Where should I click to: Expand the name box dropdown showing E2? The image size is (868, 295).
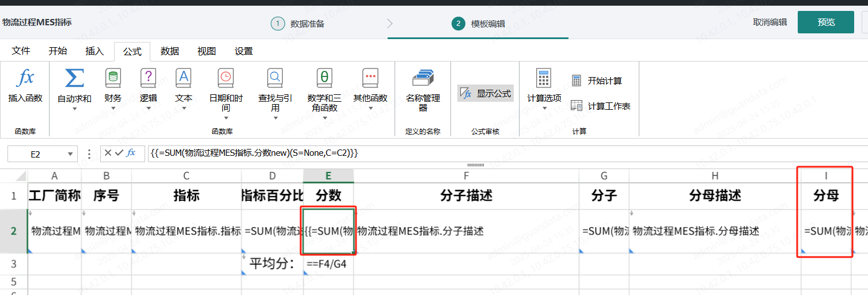71,154
